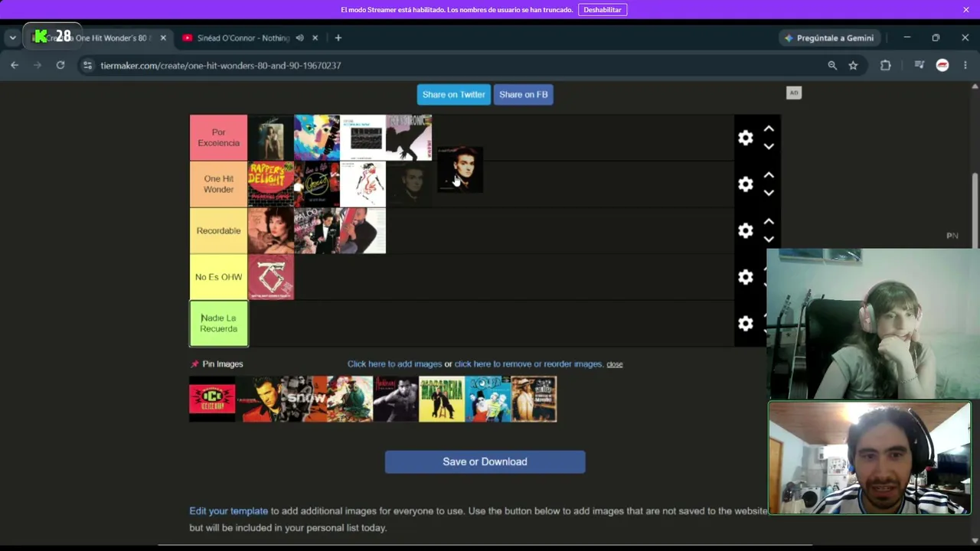
Task: Click the Save or Download button
Action: pos(485,461)
